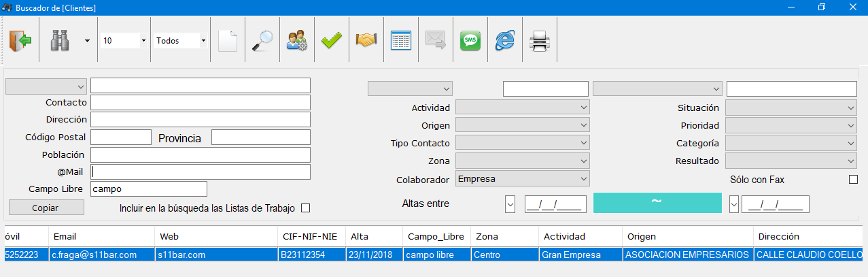Click the Email column header

[x=101, y=236]
